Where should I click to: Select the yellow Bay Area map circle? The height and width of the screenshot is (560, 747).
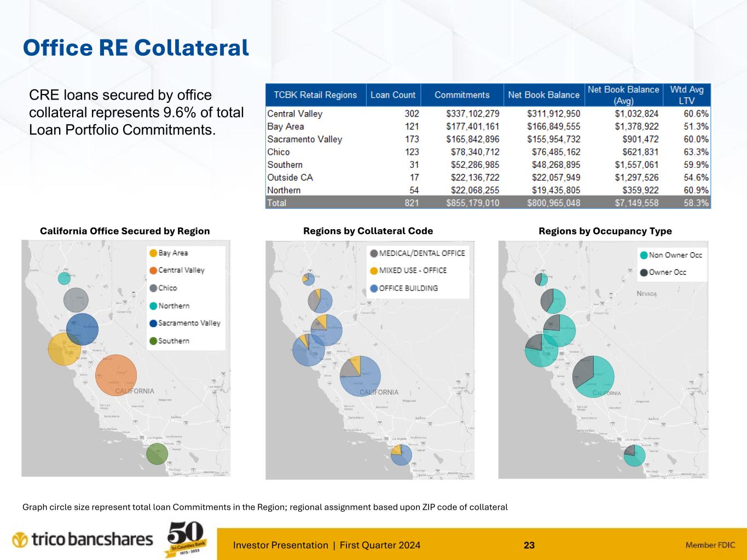[x=64, y=349]
